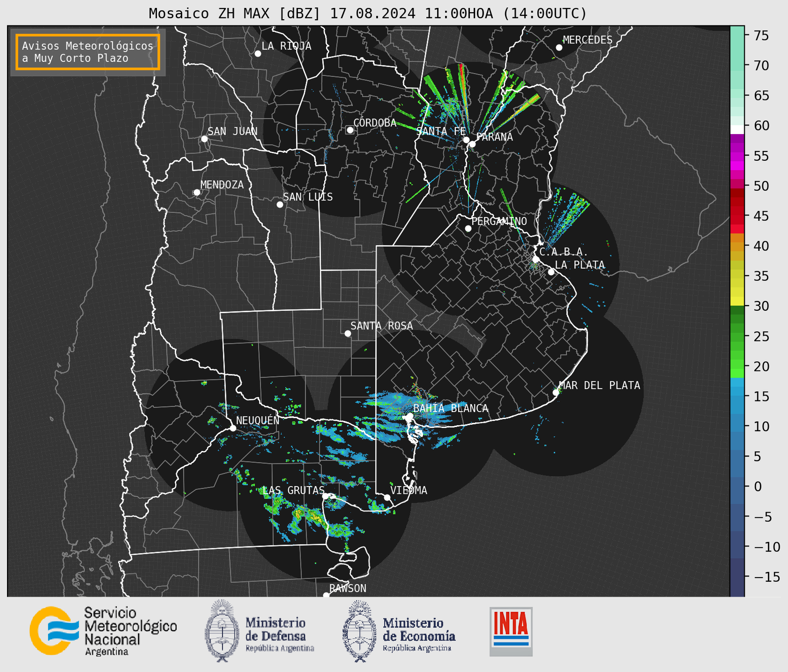The height and width of the screenshot is (672, 788).
Task: Click the Córdoba city marker dot
Action: click(350, 130)
